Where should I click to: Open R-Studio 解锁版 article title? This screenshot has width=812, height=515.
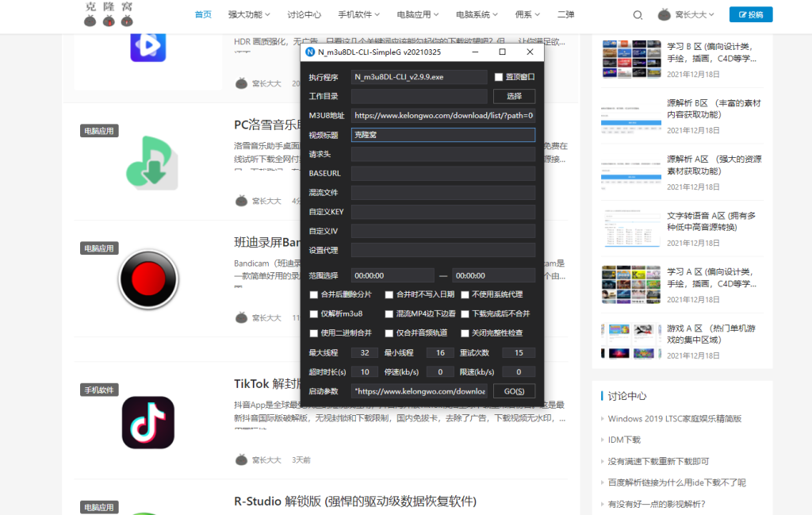pos(354,502)
